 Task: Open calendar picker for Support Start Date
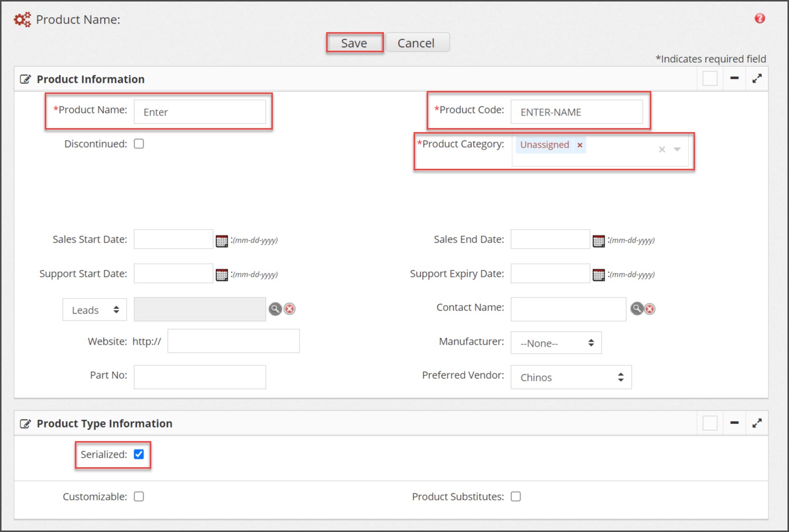pyautogui.click(x=222, y=275)
